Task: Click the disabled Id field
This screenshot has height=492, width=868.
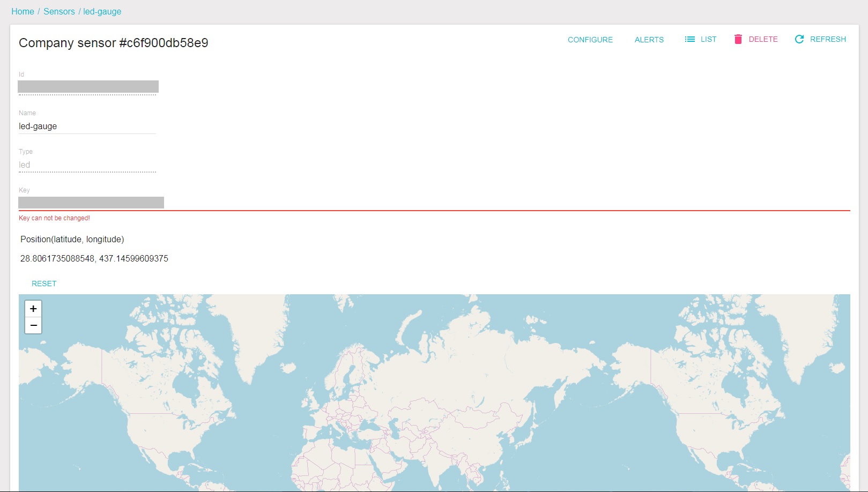Action: click(87, 87)
